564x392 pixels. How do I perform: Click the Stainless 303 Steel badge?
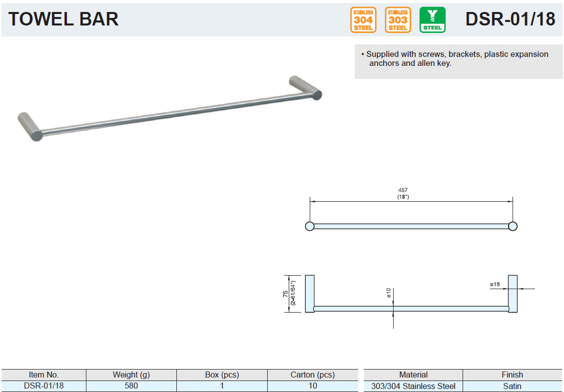pyautogui.click(x=398, y=20)
